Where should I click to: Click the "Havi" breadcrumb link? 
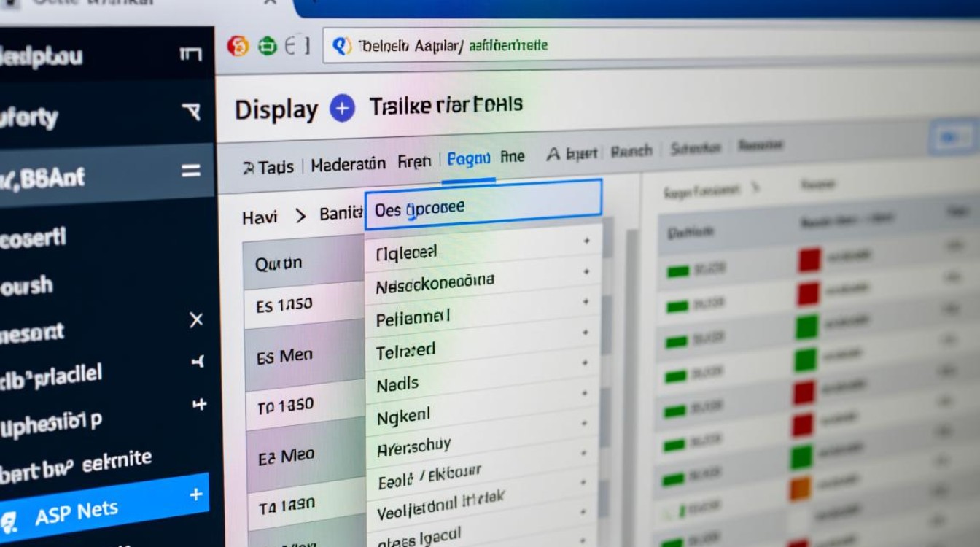[260, 217]
